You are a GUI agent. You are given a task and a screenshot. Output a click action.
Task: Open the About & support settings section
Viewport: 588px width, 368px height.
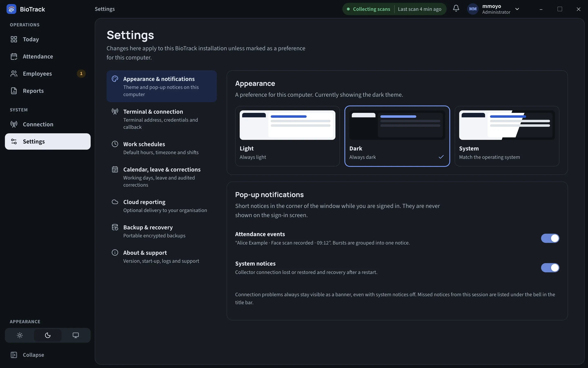(161, 256)
